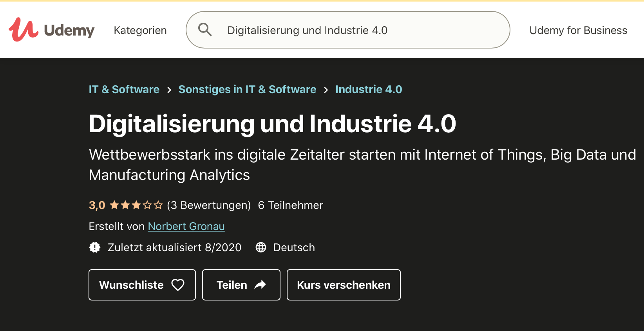Open instructor Norbert Gronau's profile
644x331 pixels.
coord(186,226)
